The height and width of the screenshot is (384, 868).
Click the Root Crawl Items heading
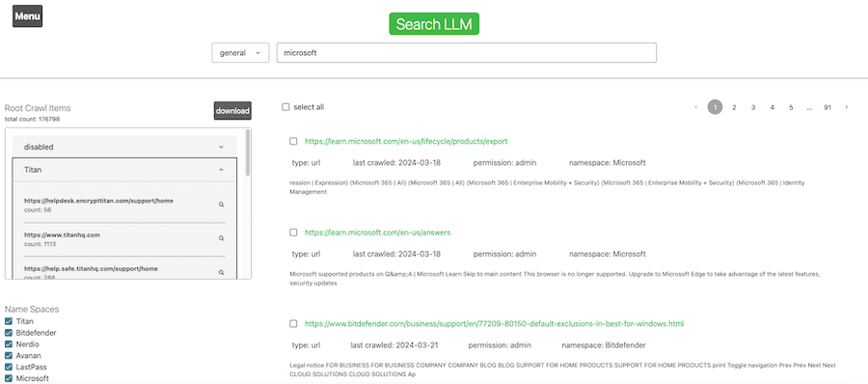[38, 108]
